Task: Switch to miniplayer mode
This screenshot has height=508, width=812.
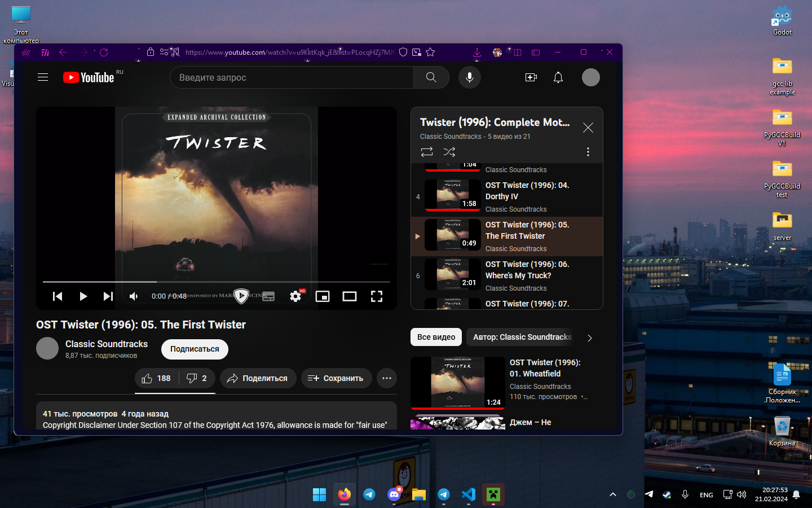Action: 323,296
